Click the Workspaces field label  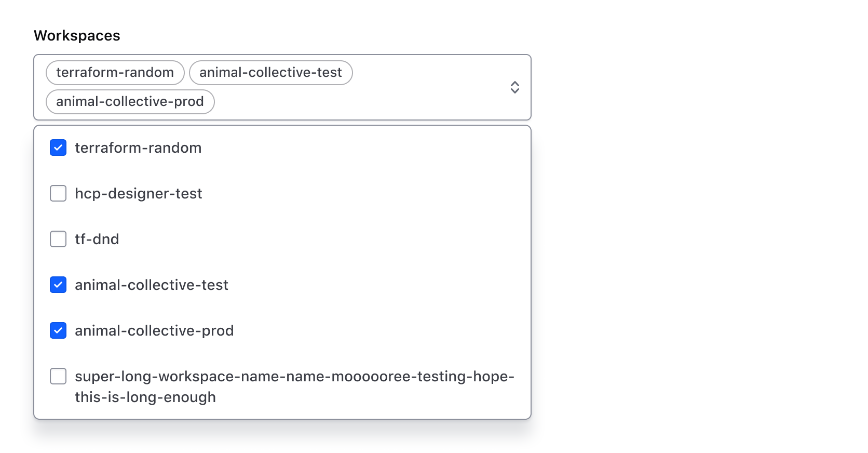(77, 35)
